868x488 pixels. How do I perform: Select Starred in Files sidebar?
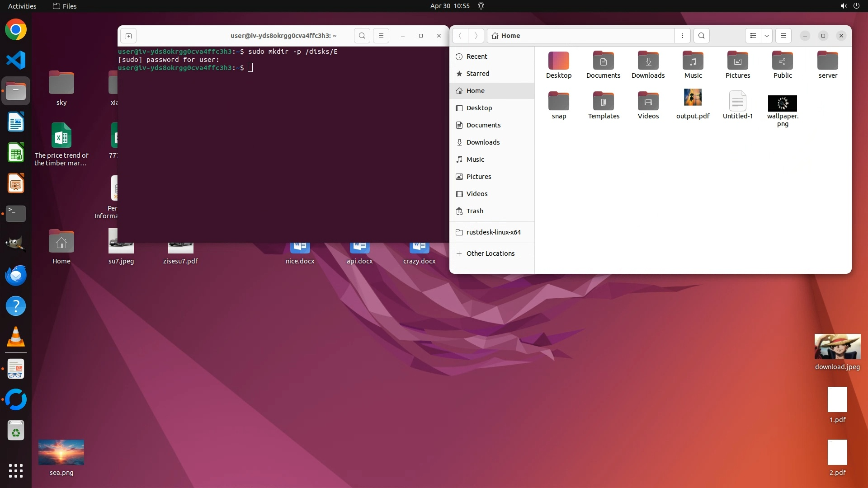477,74
